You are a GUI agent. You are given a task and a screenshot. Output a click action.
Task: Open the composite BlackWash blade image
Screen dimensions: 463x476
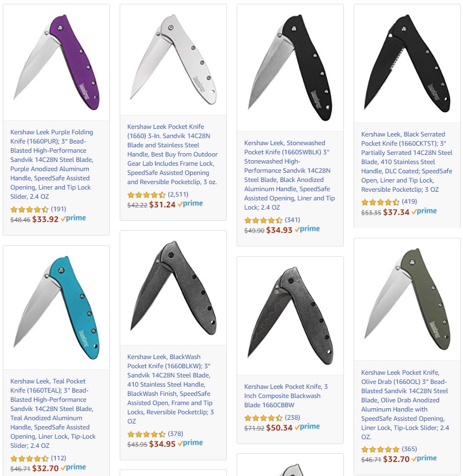click(290, 315)
